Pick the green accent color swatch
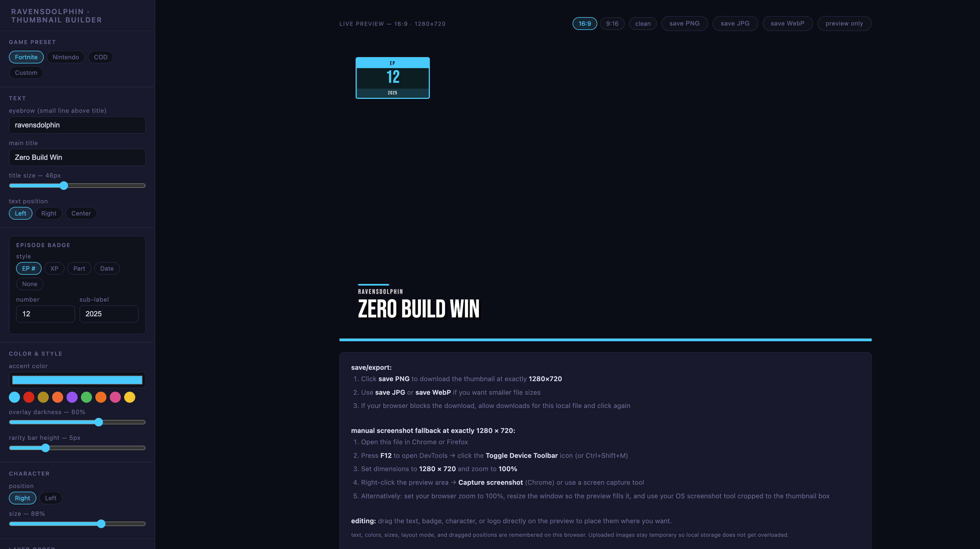This screenshot has height=549, width=980. point(86,397)
